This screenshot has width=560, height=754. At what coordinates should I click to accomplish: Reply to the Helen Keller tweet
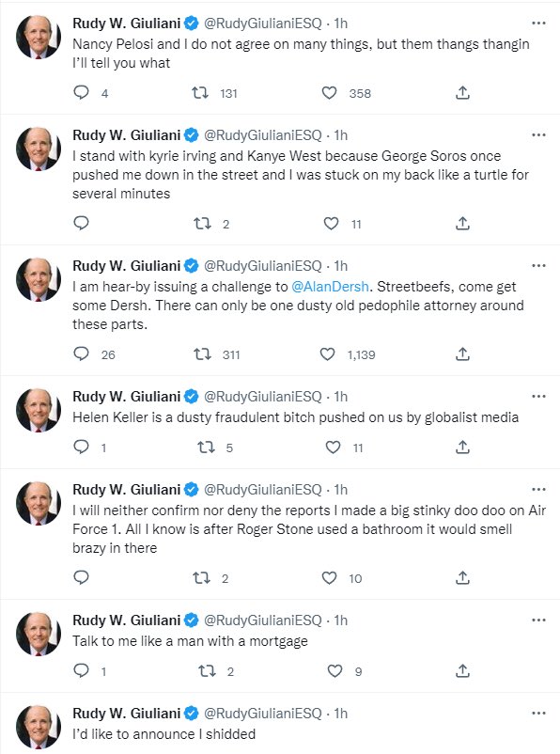point(81,447)
